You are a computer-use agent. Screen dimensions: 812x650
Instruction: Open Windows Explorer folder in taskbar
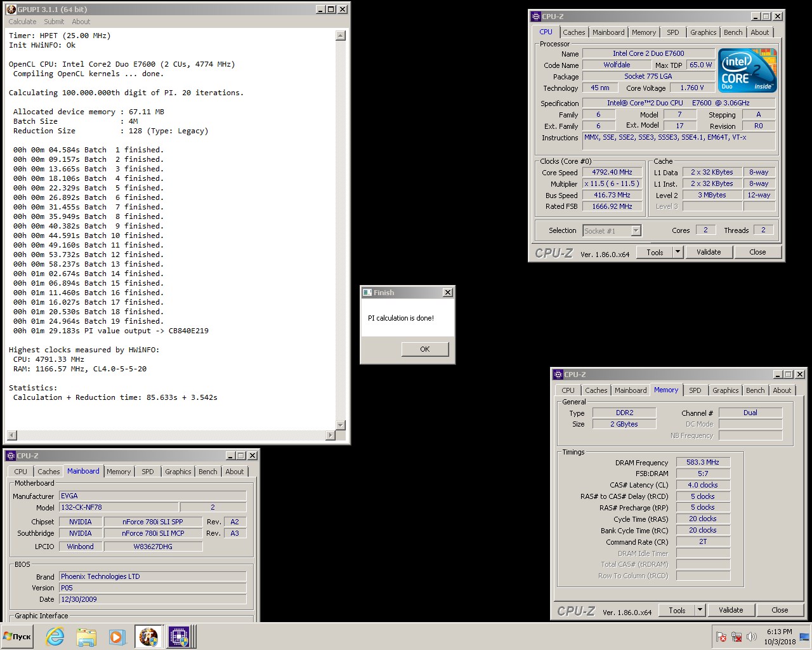86,637
